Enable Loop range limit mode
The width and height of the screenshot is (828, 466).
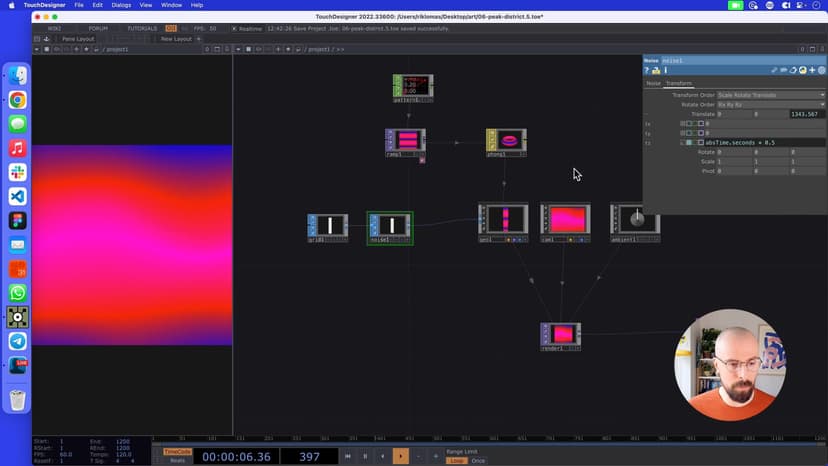tap(456, 460)
